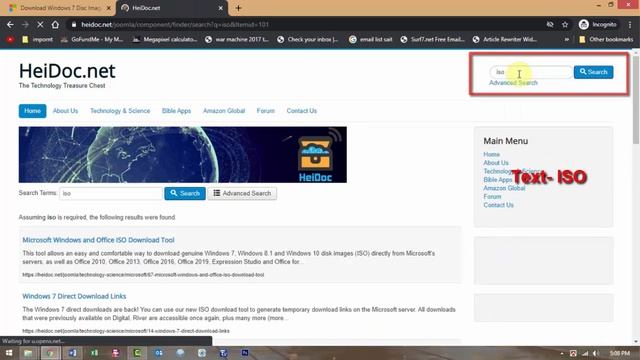Open Microsoft Windows and Office ISO Download Tool
The height and width of the screenshot is (360, 640).
tap(98, 240)
